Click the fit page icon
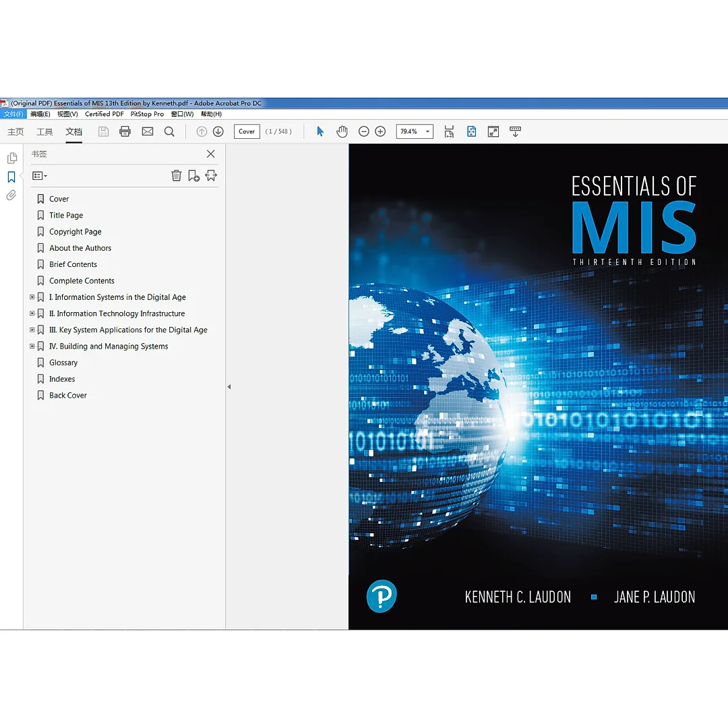Viewport: 728px width, 728px height. pyautogui.click(x=471, y=131)
